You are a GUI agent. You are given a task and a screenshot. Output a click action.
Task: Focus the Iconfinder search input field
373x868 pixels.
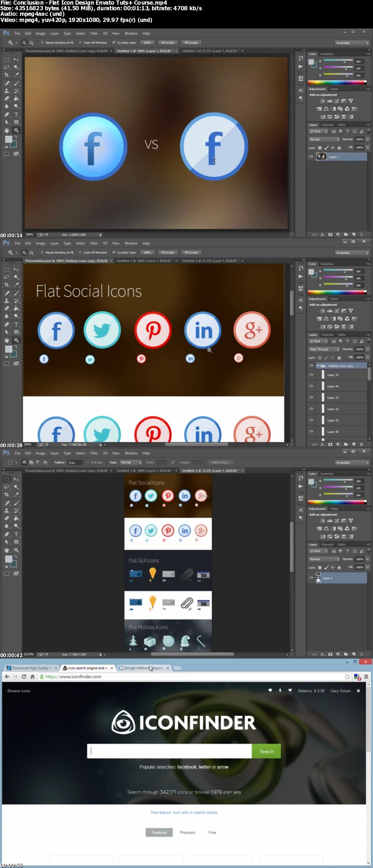pos(170,751)
